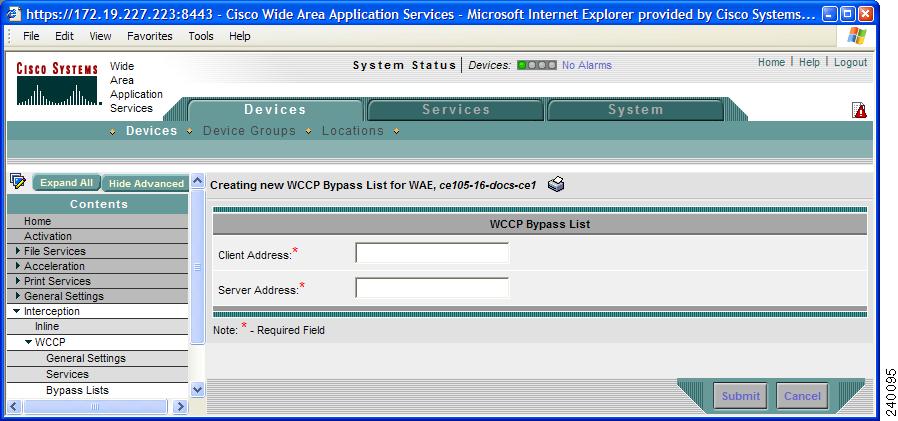This screenshot has height=421, width=898.
Task: Click the Hide Advanced button
Action: pyautogui.click(x=145, y=183)
